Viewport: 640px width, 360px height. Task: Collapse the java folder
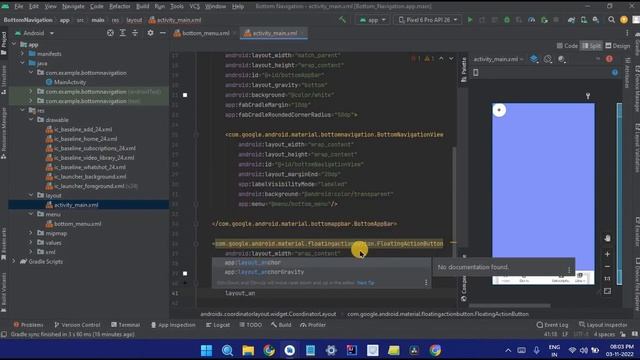point(22,63)
